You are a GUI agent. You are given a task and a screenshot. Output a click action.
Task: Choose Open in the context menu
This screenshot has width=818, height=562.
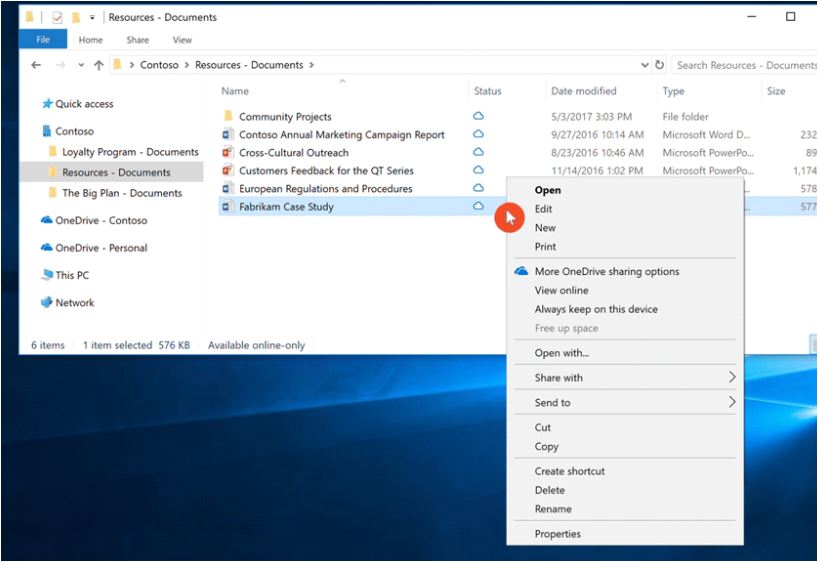tap(548, 190)
